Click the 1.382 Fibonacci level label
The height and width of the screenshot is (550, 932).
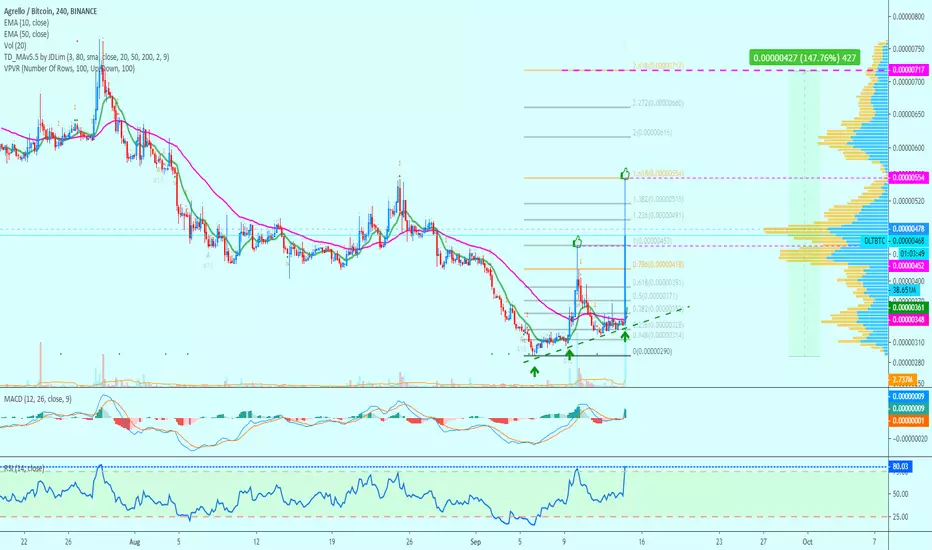[658, 199]
